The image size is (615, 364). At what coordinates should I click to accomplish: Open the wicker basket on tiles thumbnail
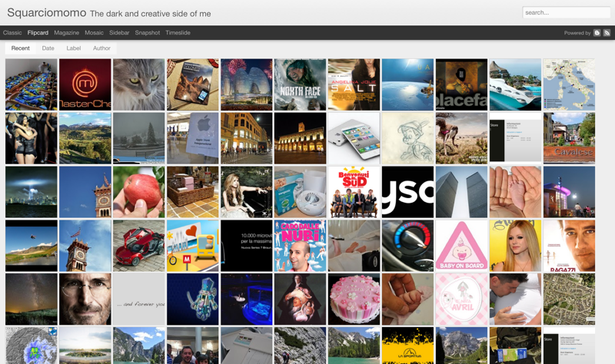point(193,192)
